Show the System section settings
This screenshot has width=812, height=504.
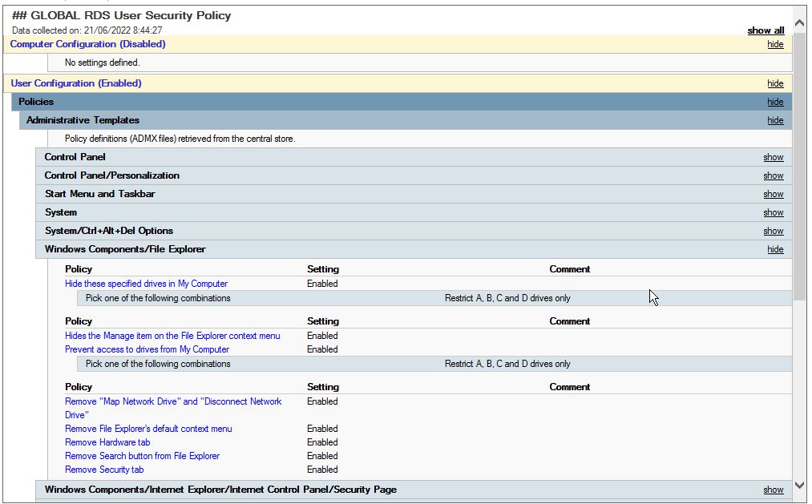coord(773,213)
